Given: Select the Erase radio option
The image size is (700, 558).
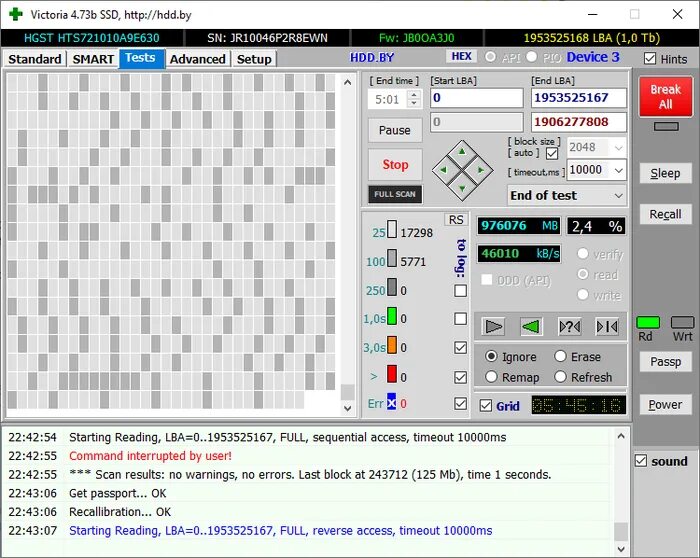Looking at the screenshot, I should coord(560,356).
